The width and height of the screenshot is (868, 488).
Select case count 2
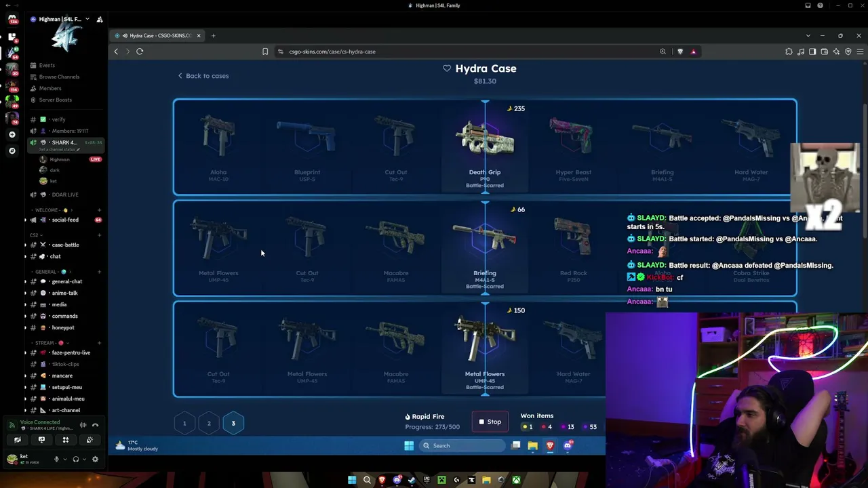[209, 424]
